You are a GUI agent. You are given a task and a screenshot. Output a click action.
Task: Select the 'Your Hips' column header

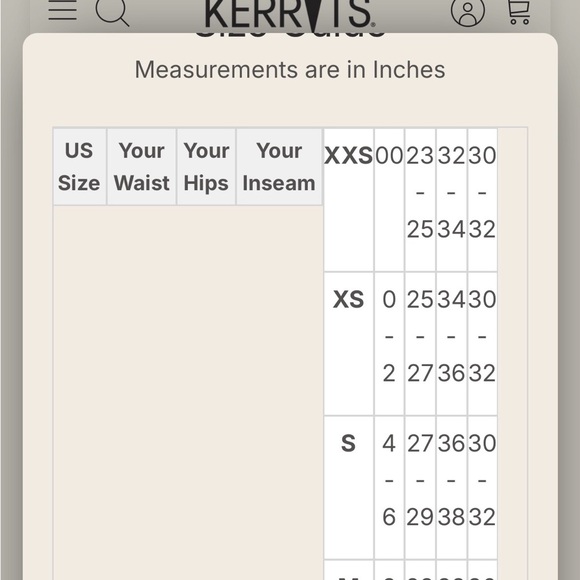206,167
